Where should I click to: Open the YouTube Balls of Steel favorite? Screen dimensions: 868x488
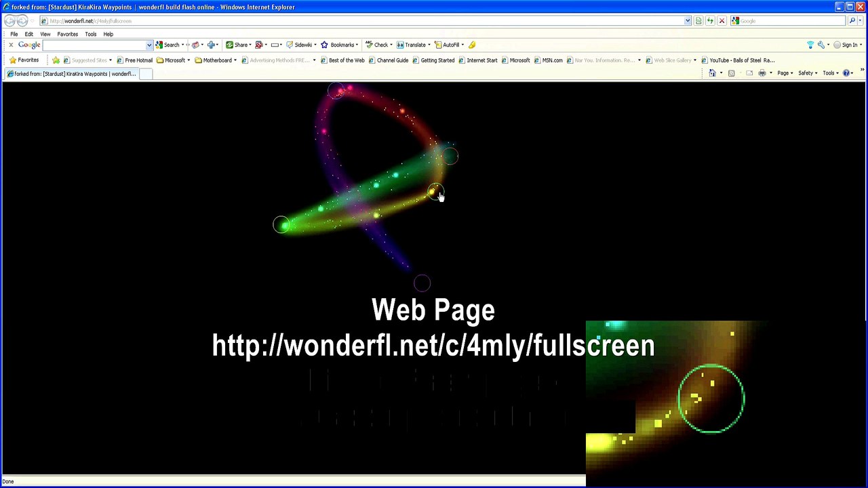pyautogui.click(x=738, y=60)
